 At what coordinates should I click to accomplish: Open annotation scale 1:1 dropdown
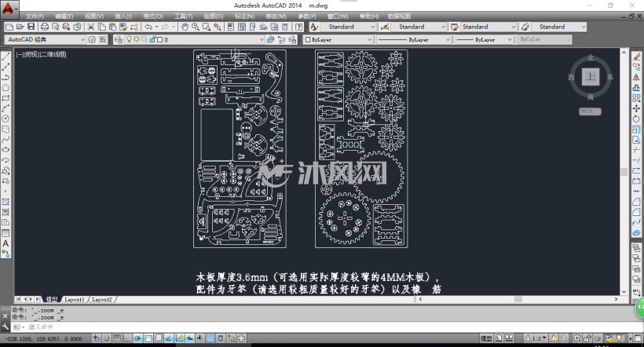(544, 338)
